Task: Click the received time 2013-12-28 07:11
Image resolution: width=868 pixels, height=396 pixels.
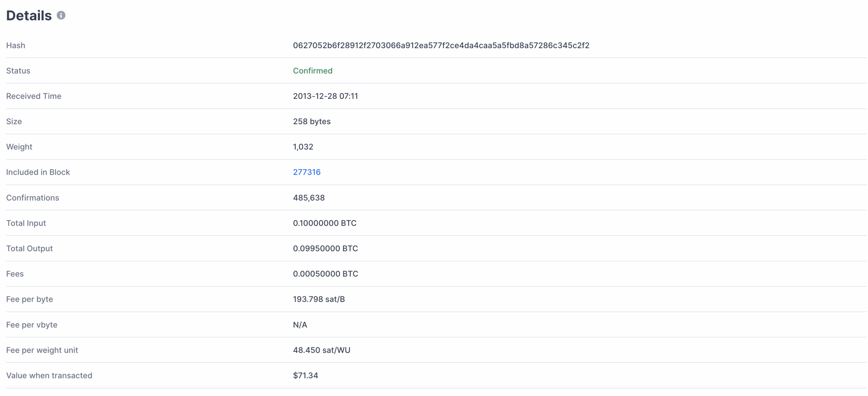Action: pos(325,96)
